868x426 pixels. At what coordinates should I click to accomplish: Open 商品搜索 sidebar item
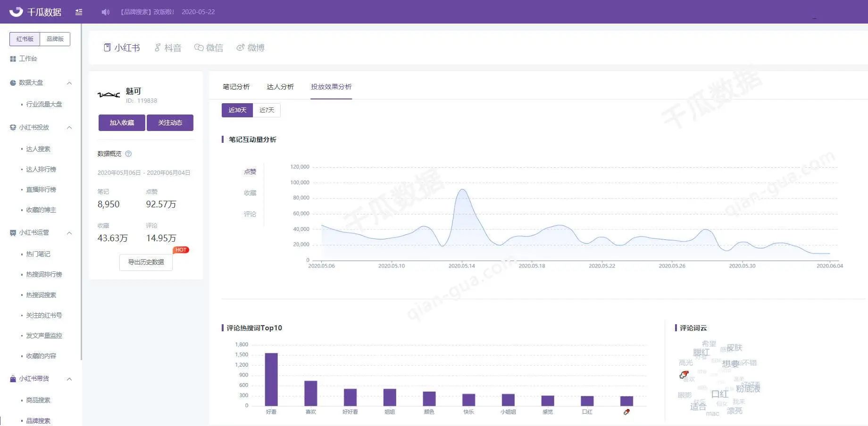pyautogui.click(x=38, y=400)
